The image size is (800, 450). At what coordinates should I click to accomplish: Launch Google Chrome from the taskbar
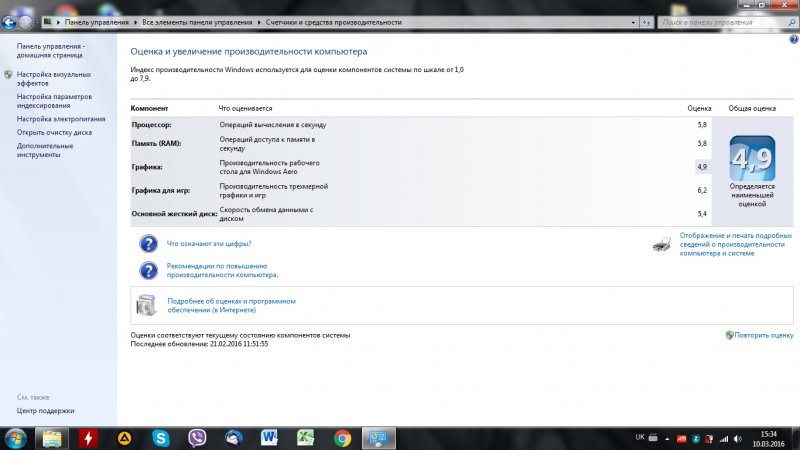(x=342, y=437)
